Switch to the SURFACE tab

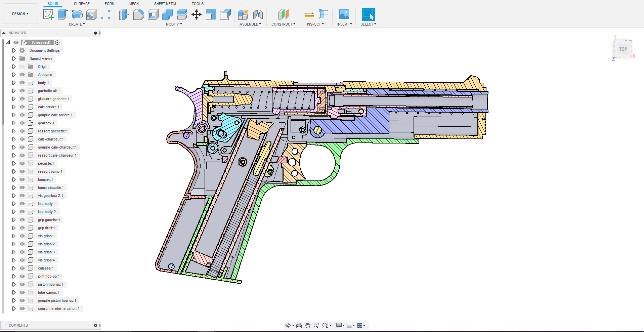click(82, 4)
